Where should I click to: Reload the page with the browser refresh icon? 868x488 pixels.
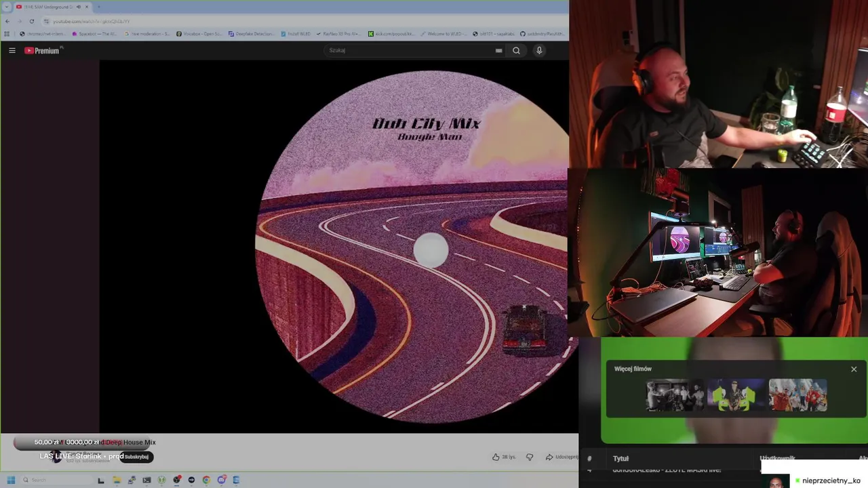pos(31,21)
